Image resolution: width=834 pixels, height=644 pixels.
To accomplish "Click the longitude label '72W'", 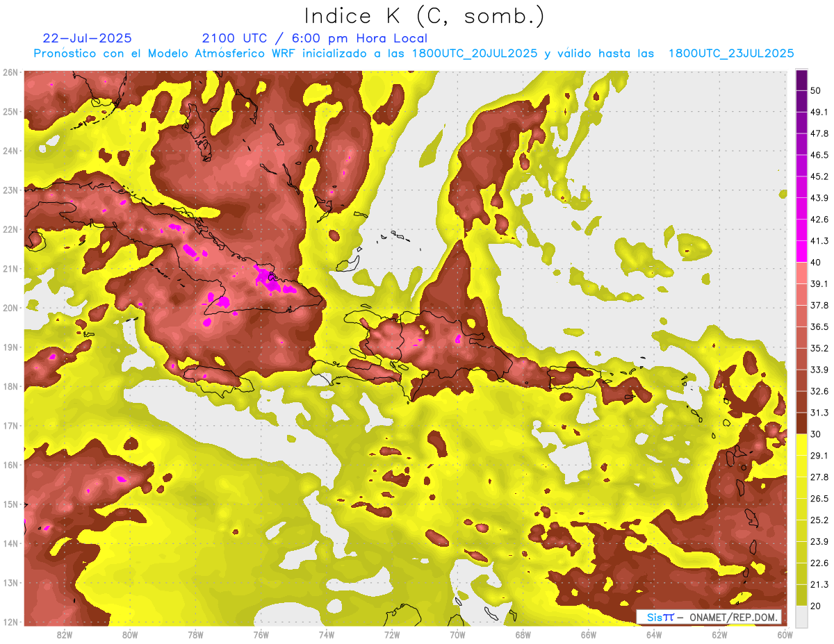I will pos(392,635).
